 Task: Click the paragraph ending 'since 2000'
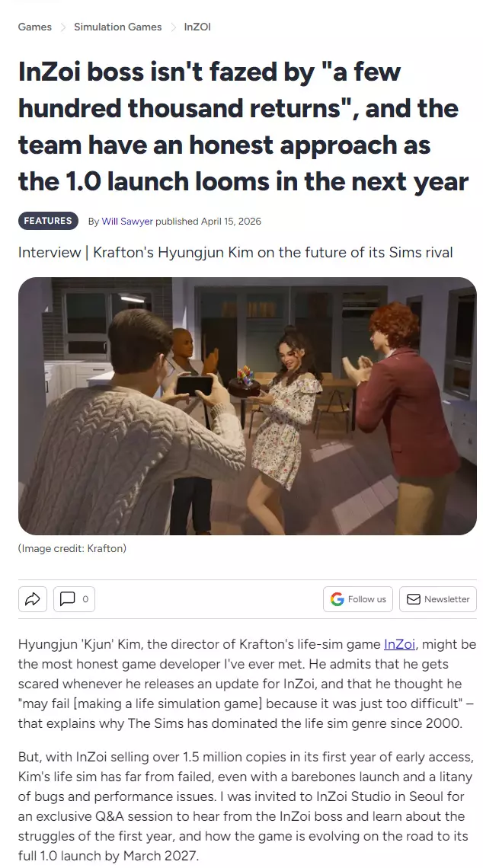click(247, 684)
